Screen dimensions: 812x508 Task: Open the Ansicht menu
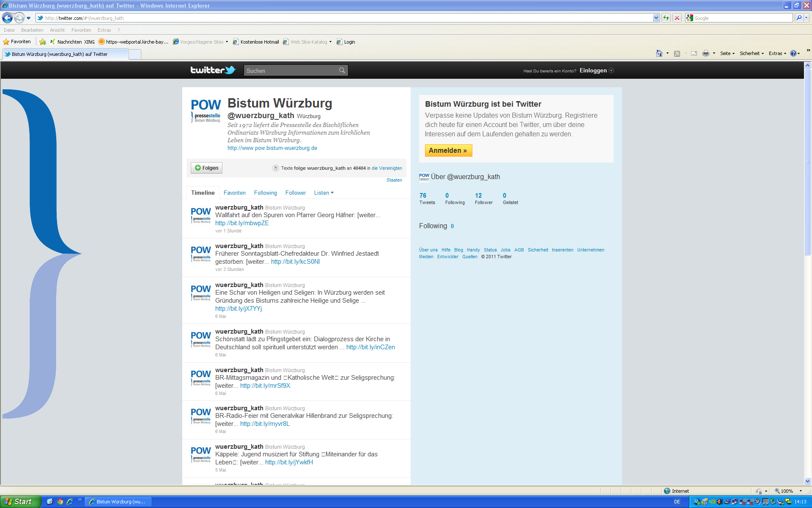pyautogui.click(x=57, y=30)
